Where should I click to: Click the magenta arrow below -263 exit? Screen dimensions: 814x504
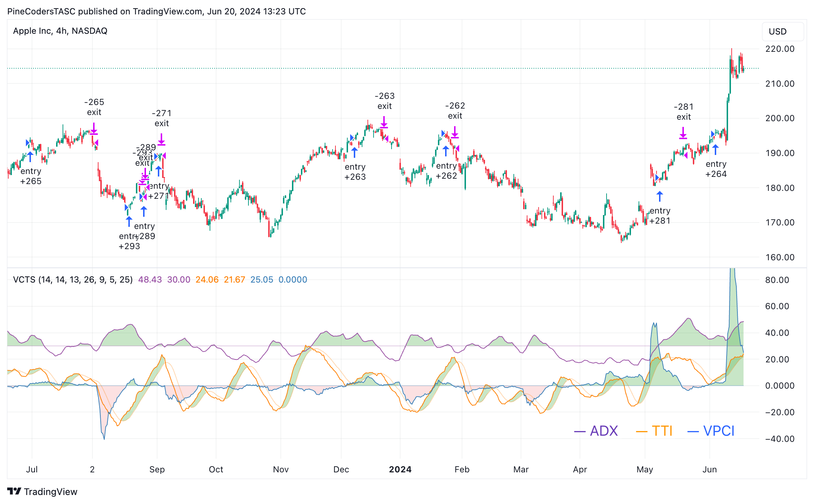[384, 122]
